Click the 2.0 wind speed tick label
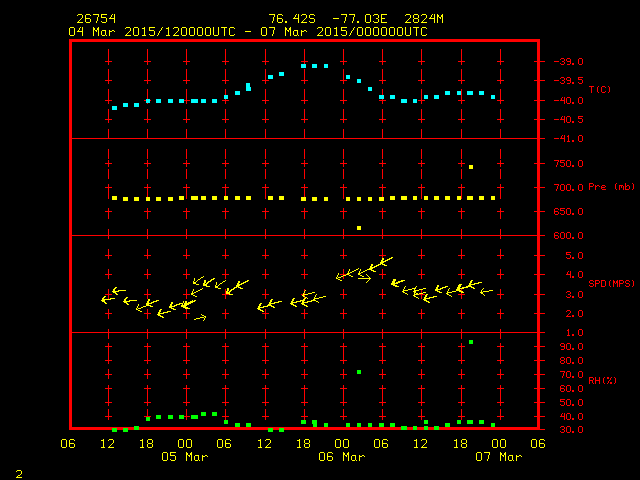 (x=575, y=314)
